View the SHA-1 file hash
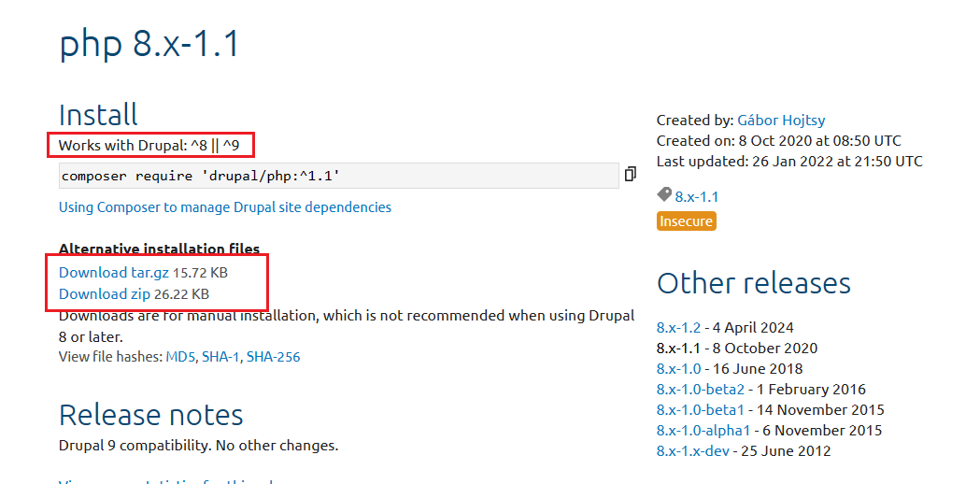This screenshot has height=484, width=980. 220,357
